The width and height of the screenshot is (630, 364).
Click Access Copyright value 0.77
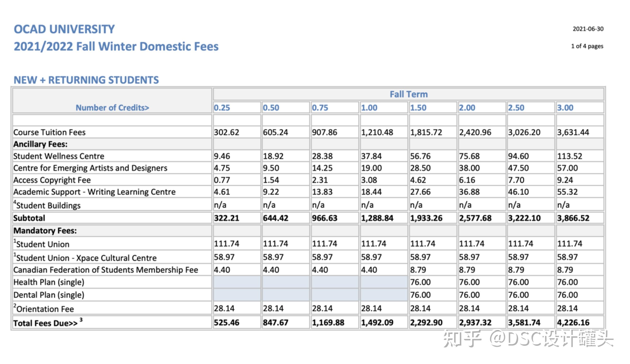222,180
